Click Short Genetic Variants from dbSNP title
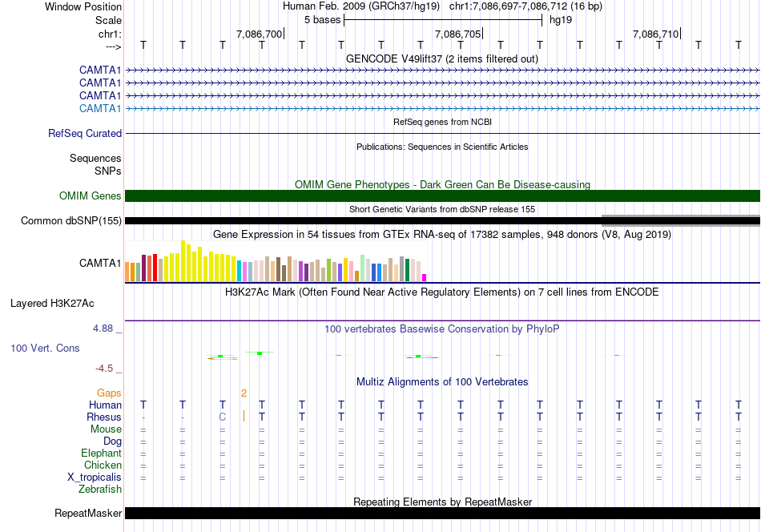 coord(442,209)
